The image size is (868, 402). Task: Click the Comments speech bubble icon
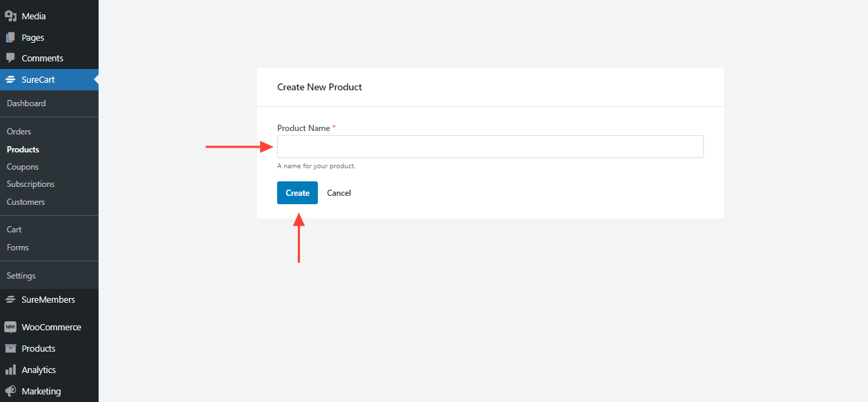(10, 59)
